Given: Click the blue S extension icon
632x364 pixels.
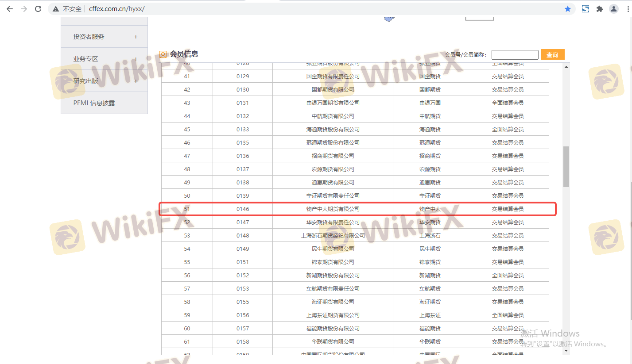Looking at the screenshot, I should click(585, 9).
